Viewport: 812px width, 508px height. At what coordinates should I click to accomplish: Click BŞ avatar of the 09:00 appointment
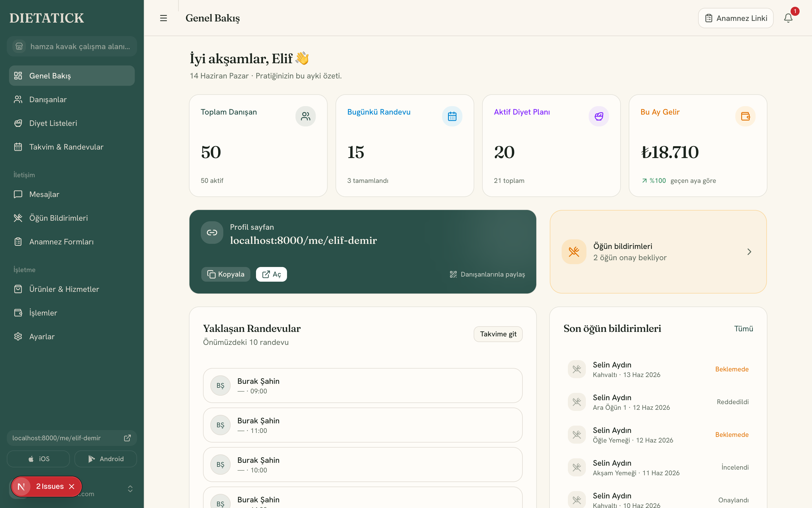pos(220,385)
